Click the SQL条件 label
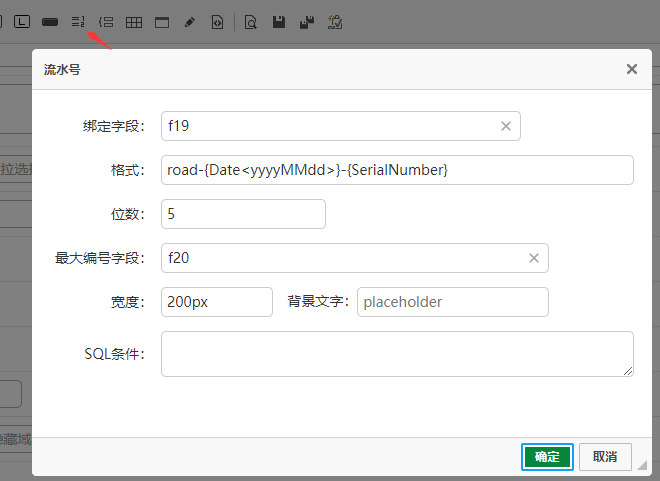The width and height of the screenshot is (660, 481). pyautogui.click(x=114, y=354)
